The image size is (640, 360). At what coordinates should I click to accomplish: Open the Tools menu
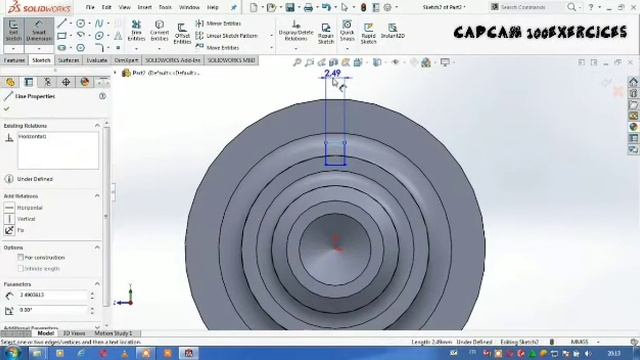[x=165, y=7]
